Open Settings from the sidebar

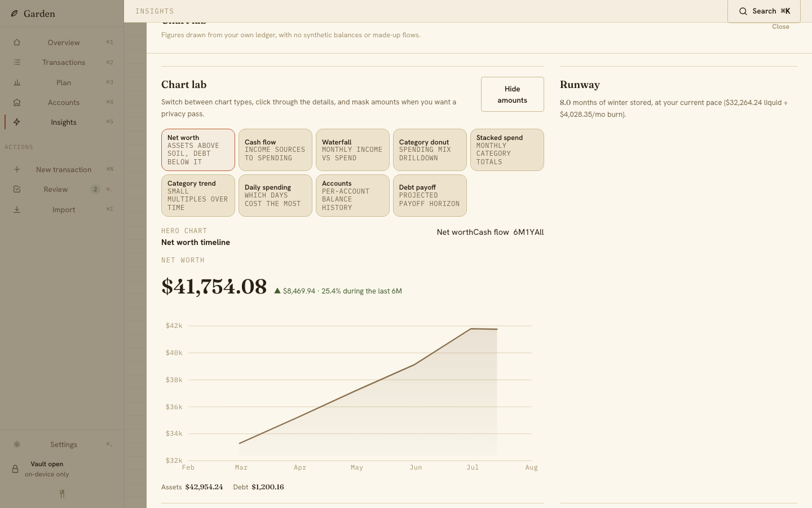pos(62,444)
